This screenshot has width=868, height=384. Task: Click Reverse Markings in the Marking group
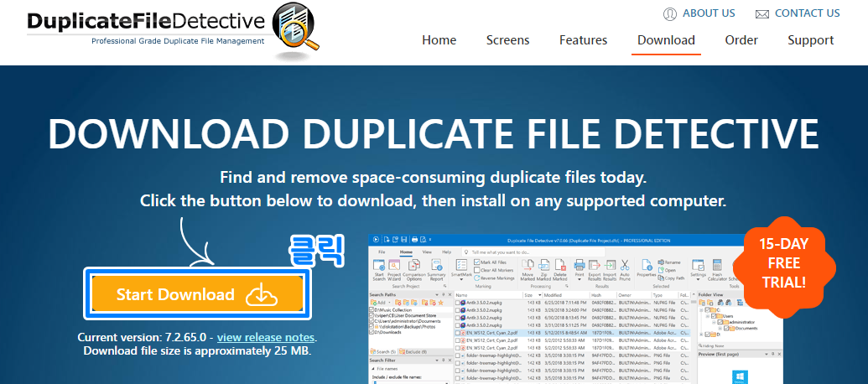(494, 278)
